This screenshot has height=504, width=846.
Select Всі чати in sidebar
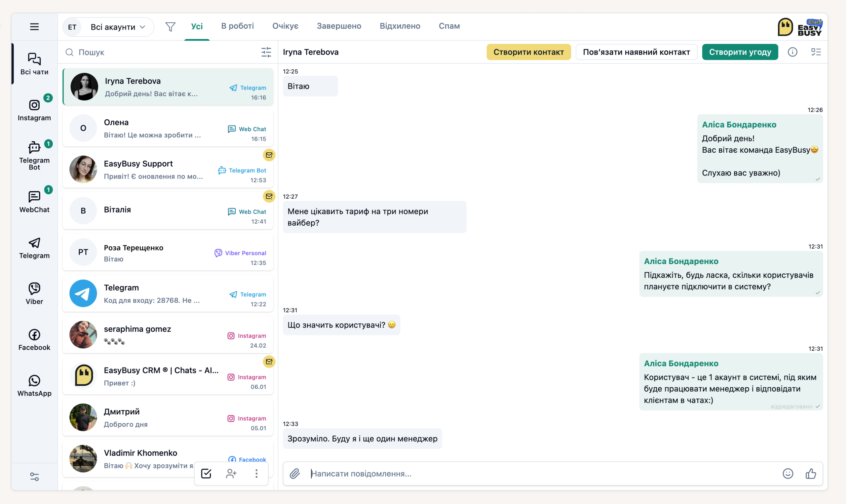pos(34,64)
